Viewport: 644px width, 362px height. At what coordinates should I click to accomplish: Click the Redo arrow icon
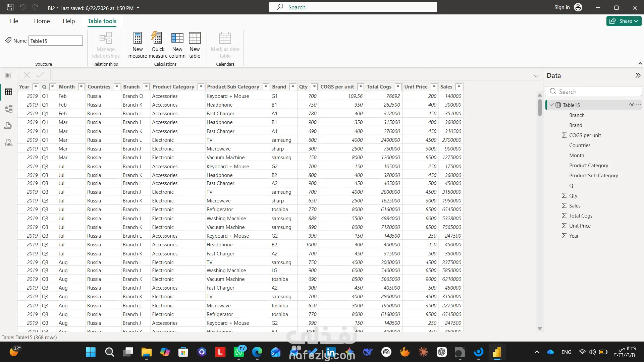point(35,7)
